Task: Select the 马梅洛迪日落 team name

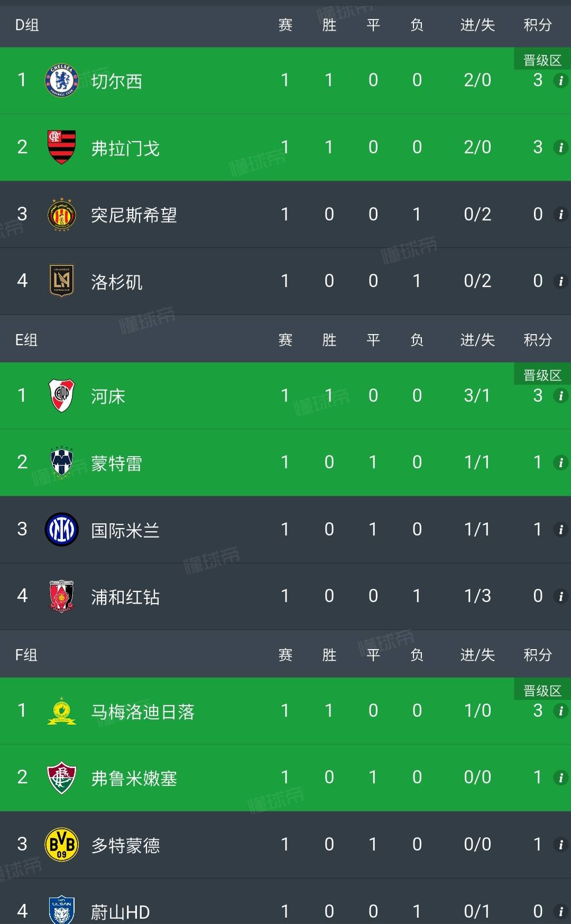Action: click(x=143, y=712)
